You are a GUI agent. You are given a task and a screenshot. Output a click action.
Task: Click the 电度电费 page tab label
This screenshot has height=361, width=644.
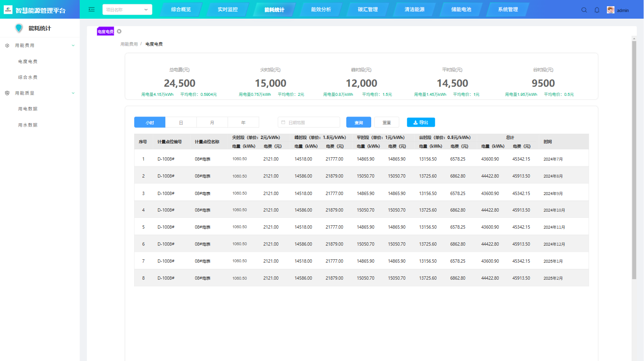105,32
